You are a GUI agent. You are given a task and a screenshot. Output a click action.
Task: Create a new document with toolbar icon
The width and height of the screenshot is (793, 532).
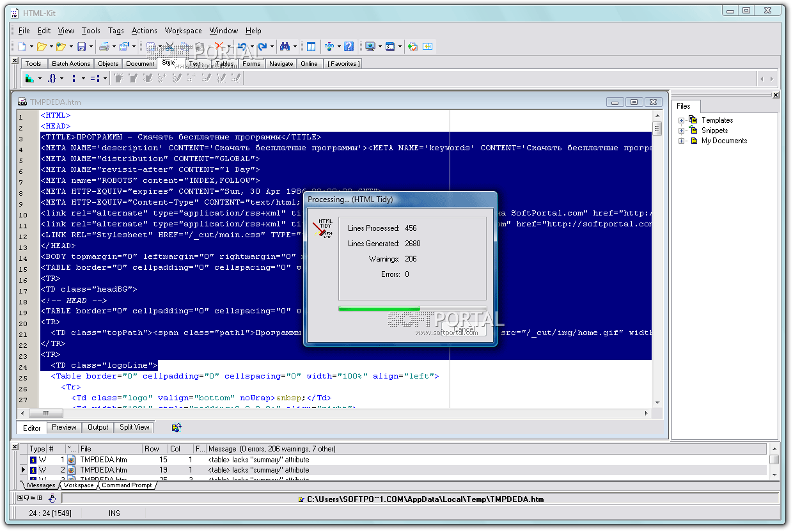point(22,47)
